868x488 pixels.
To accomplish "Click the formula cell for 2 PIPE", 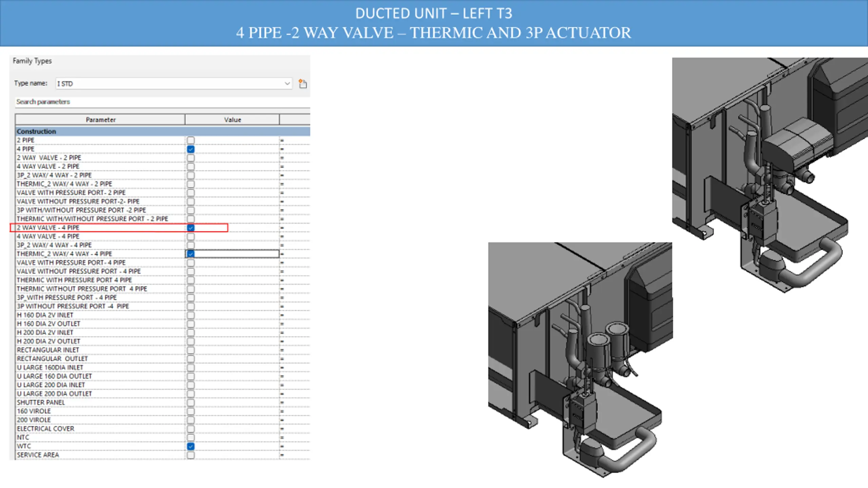I will click(x=295, y=140).
